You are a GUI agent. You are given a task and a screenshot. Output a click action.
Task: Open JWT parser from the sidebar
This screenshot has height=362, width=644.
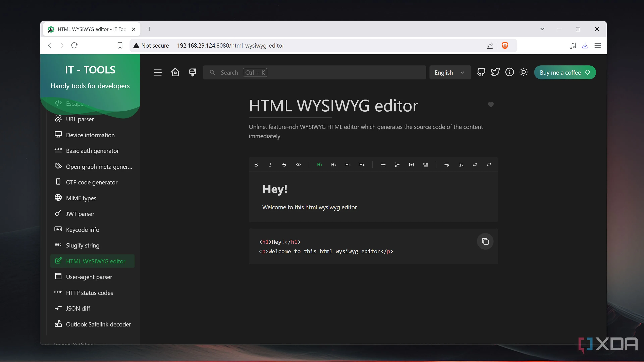pos(80,214)
